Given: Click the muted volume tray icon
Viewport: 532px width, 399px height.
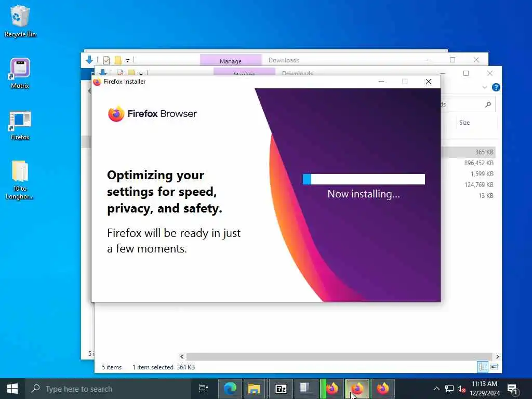Looking at the screenshot, I should pos(461,389).
